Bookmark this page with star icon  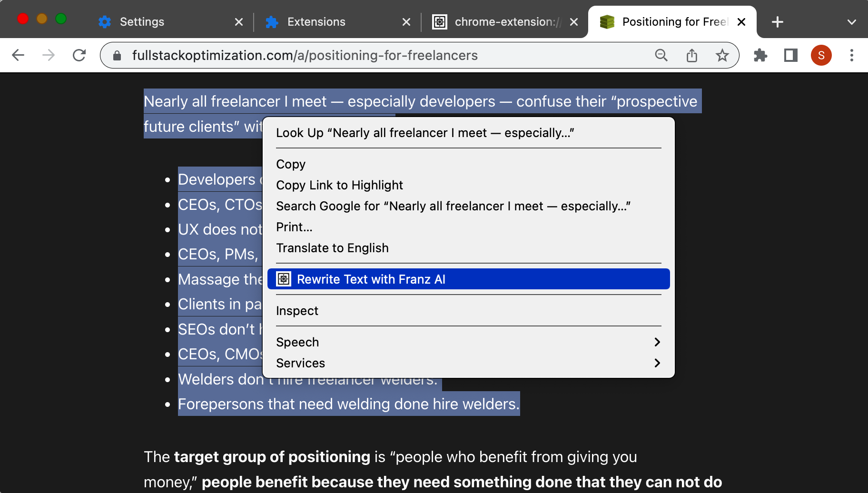click(722, 55)
